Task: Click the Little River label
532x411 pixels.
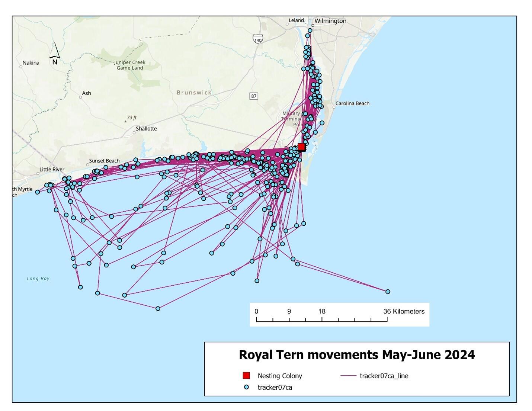Action: (x=52, y=169)
